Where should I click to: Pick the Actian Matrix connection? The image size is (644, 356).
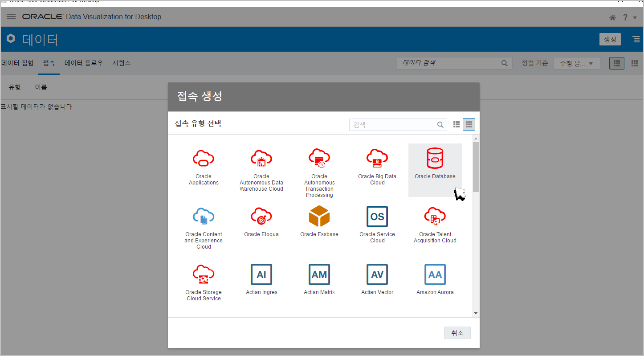319,280
